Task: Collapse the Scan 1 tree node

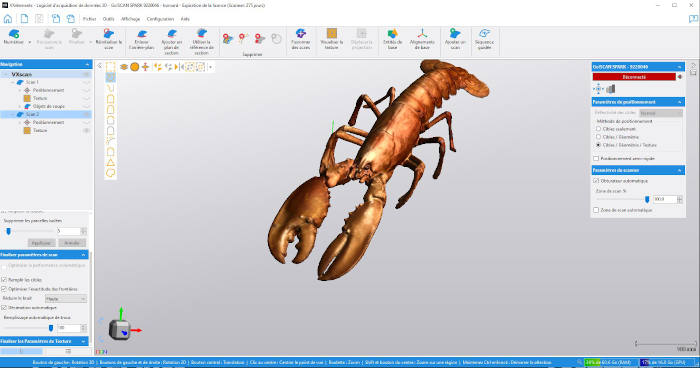Action: point(12,83)
